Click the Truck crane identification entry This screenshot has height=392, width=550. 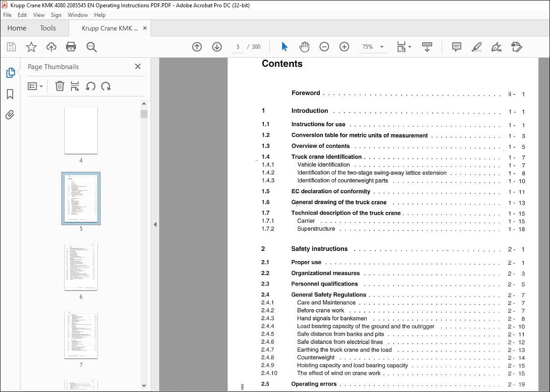[x=327, y=157]
